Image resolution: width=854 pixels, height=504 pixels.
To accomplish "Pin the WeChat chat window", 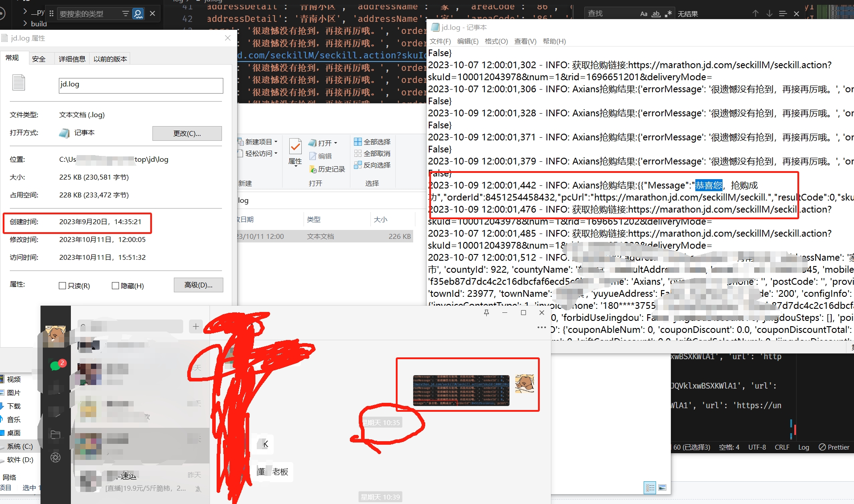I will [x=486, y=313].
